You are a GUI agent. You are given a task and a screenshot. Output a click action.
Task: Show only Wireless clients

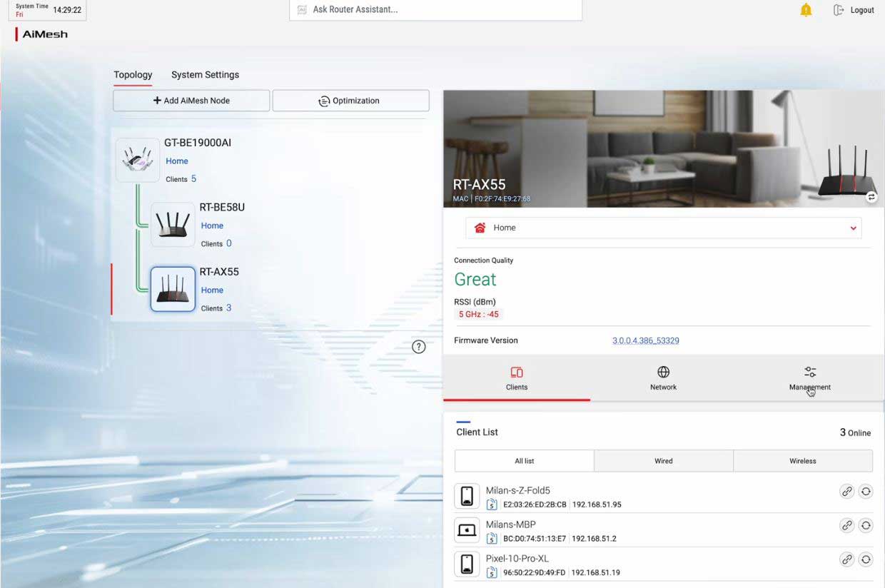tap(803, 461)
